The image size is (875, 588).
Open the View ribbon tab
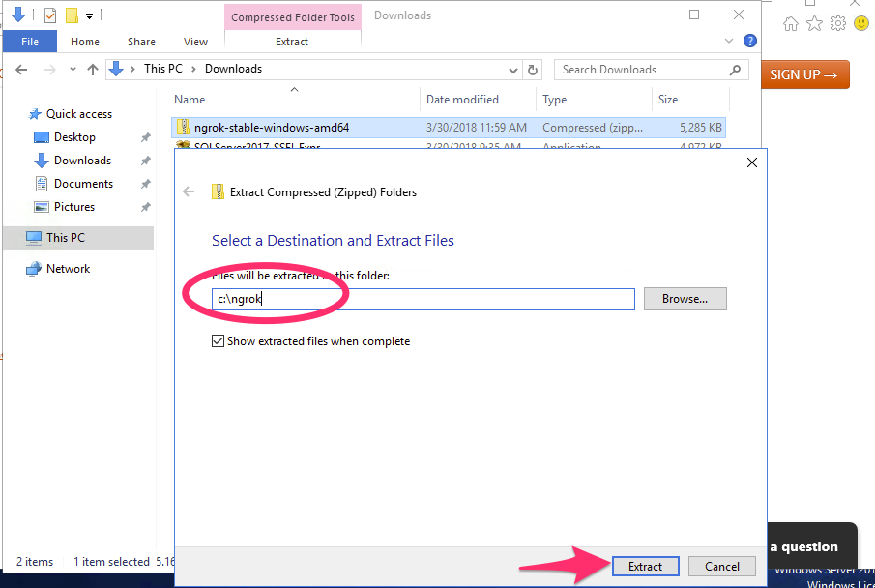click(195, 42)
